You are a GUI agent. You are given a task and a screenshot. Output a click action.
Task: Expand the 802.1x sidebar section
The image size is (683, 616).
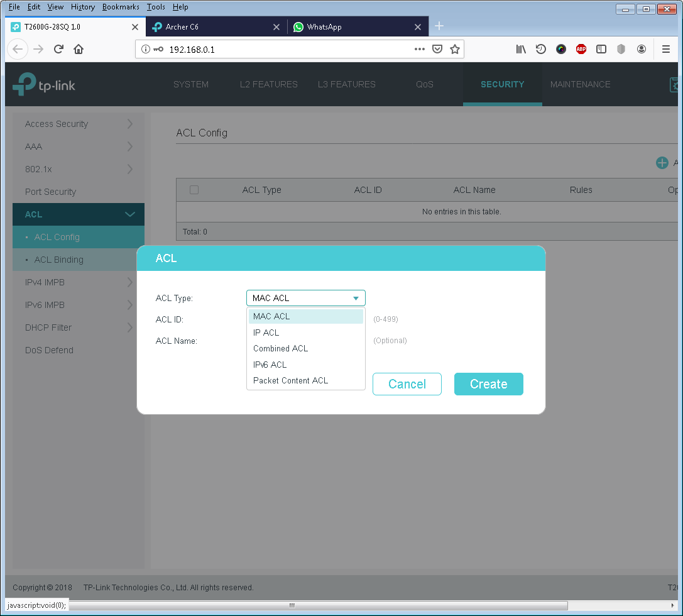[79, 169]
